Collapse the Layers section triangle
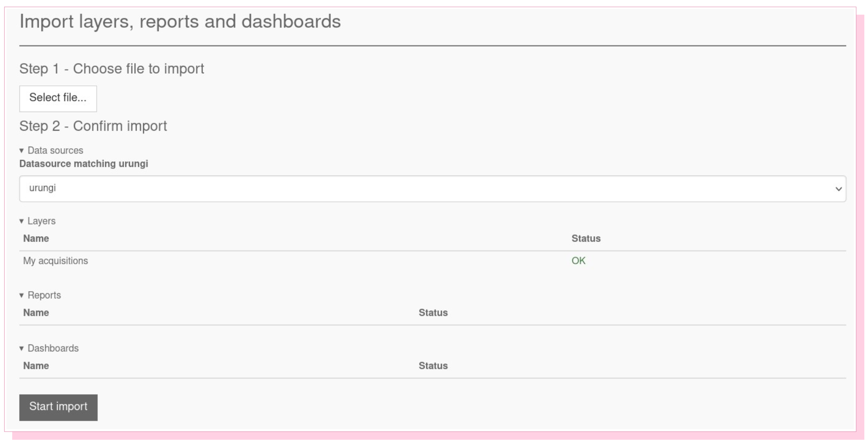 [22, 221]
